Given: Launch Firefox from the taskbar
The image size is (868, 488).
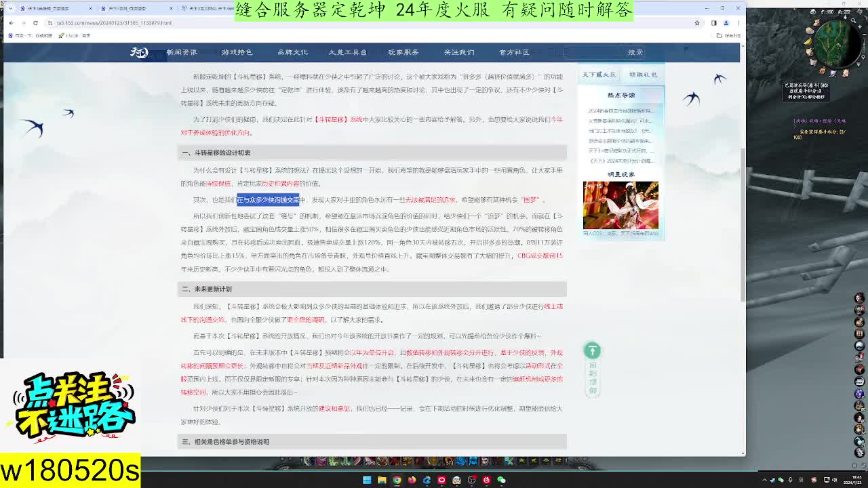Looking at the screenshot, I should tap(412, 480).
